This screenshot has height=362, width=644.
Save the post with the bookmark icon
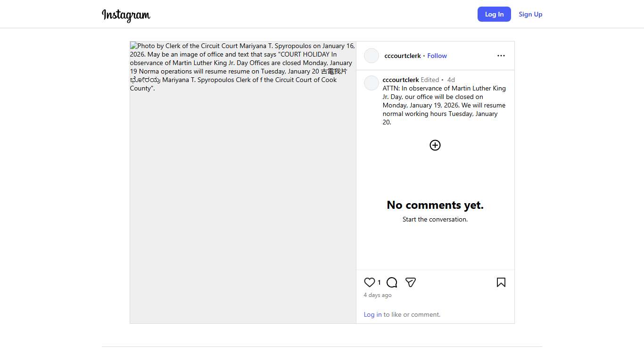point(501,282)
